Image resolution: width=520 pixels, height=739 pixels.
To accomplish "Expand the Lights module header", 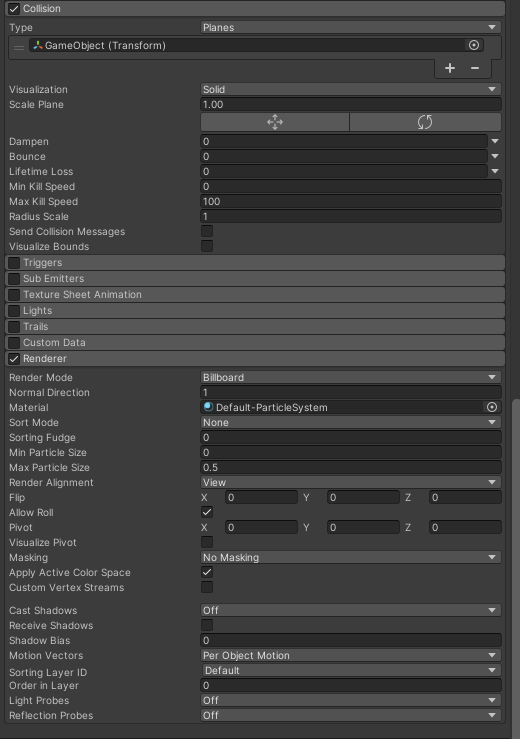I will [255, 311].
